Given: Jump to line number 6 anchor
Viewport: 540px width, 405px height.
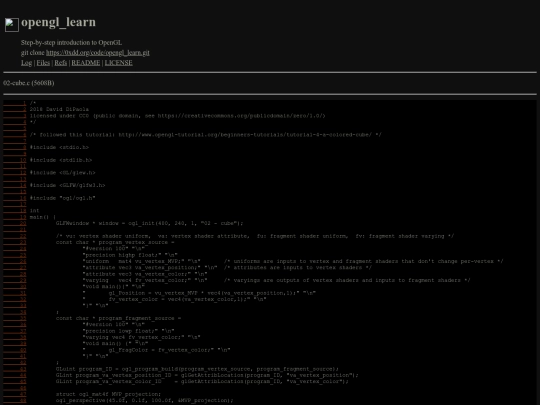Looking at the screenshot, I should (x=15, y=135).
